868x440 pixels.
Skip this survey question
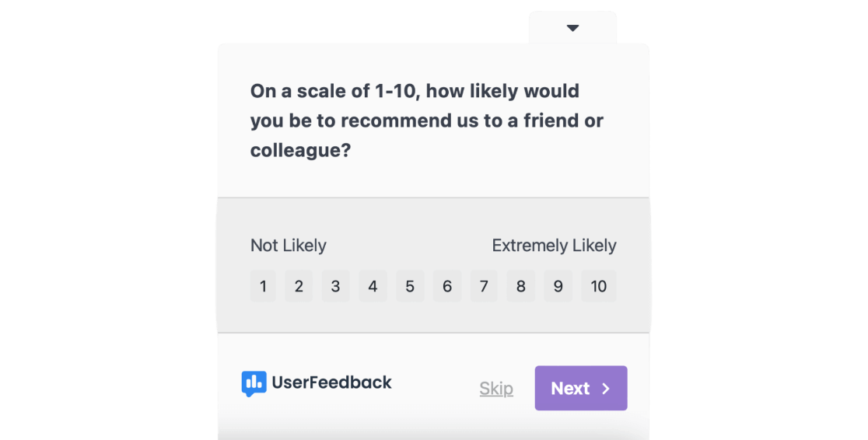click(496, 389)
